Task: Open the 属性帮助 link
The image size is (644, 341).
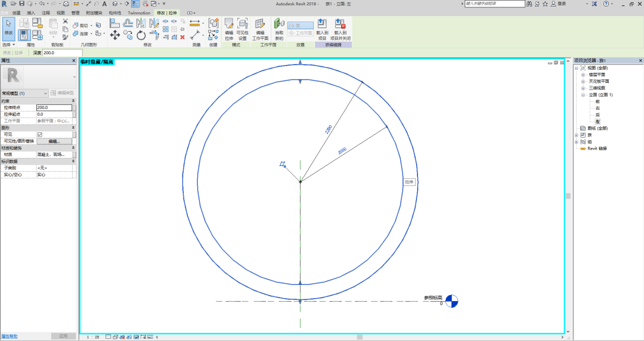Action: point(9,336)
